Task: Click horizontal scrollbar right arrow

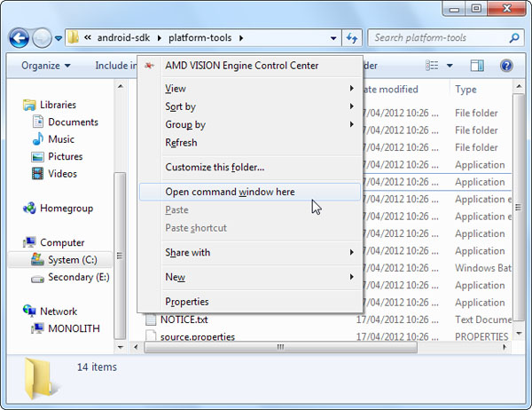Action: [x=505, y=347]
